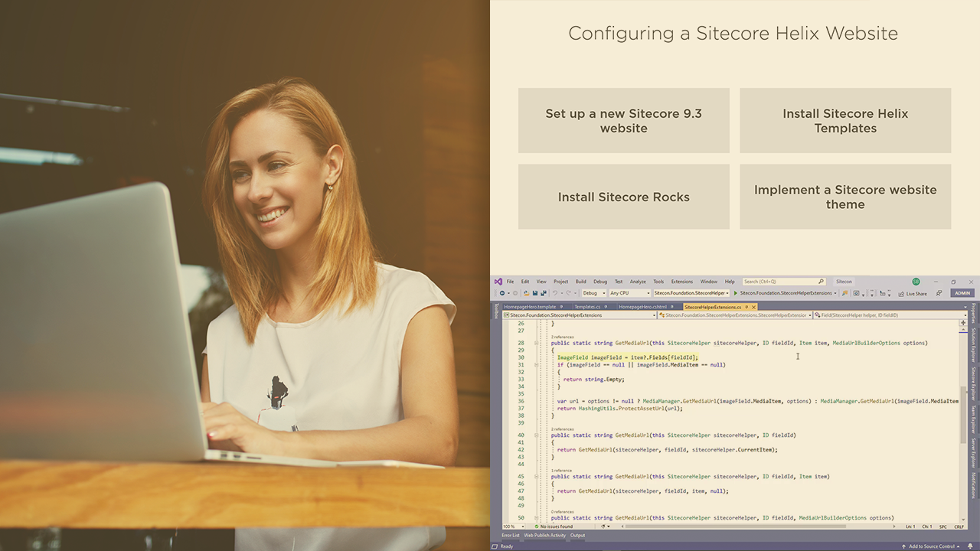The image size is (980, 551).
Task: Open the Error List panel
Action: [511, 536]
